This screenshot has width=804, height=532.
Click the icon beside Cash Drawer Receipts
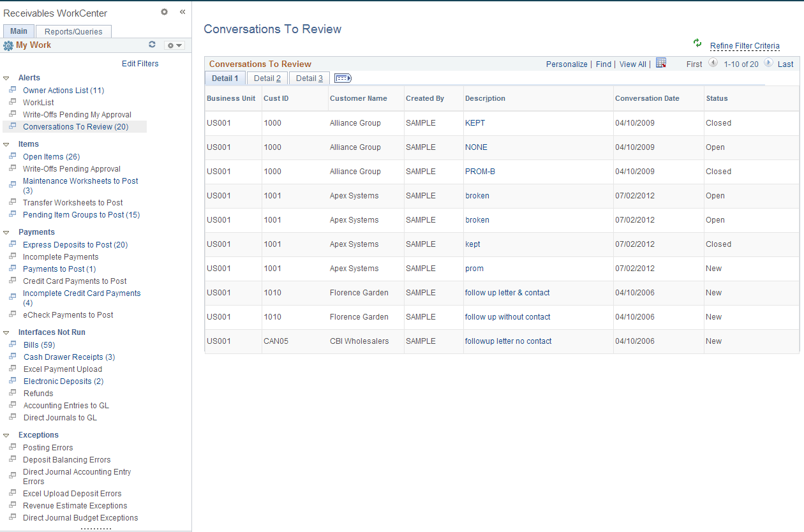[12, 357]
